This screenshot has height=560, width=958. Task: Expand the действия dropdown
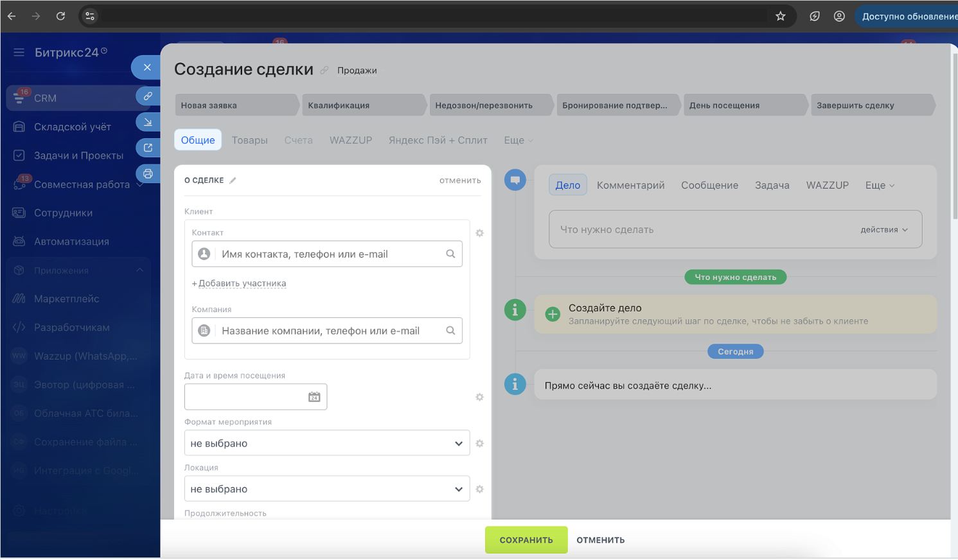(884, 230)
